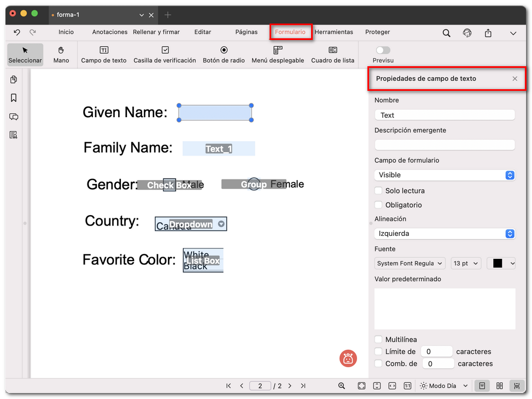532x399 pixels.
Task: Click the undo arrow icon
Action: 17,32
